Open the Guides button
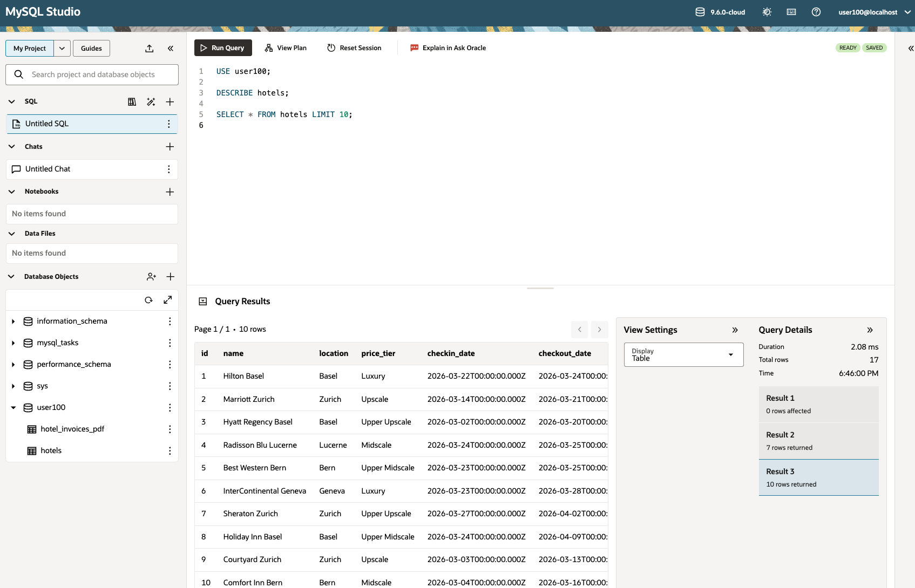The width and height of the screenshot is (915, 588). [x=91, y=49]
